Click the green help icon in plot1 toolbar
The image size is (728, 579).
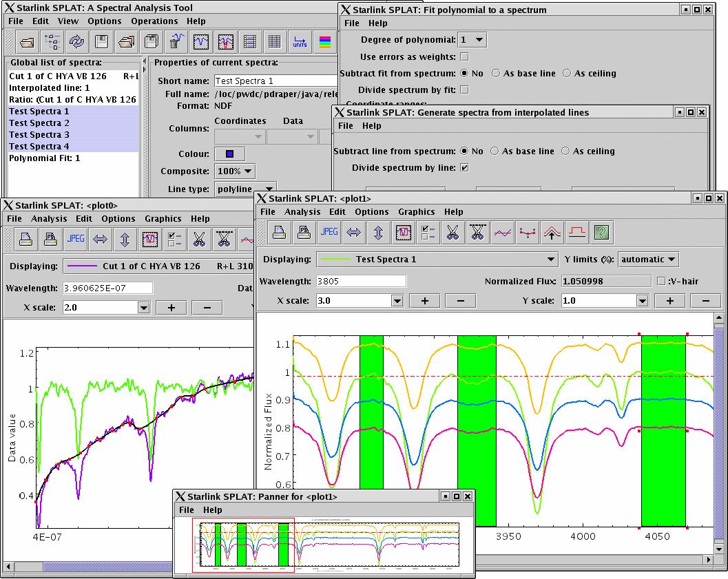point(601,232)
